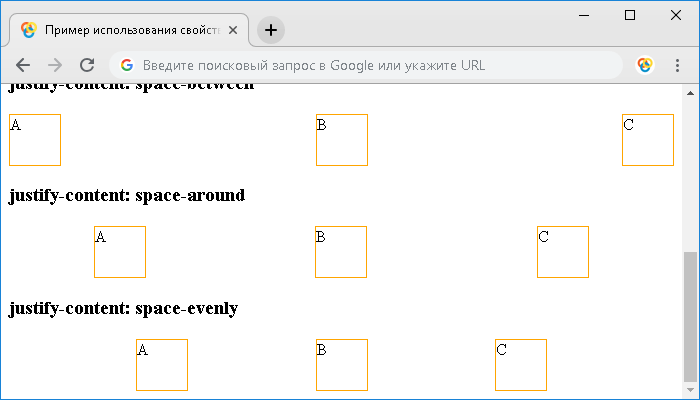The height and width of the screenshot is (400, 700).
Task: Click the vertical scrollbar thumb
Action: 690,317
